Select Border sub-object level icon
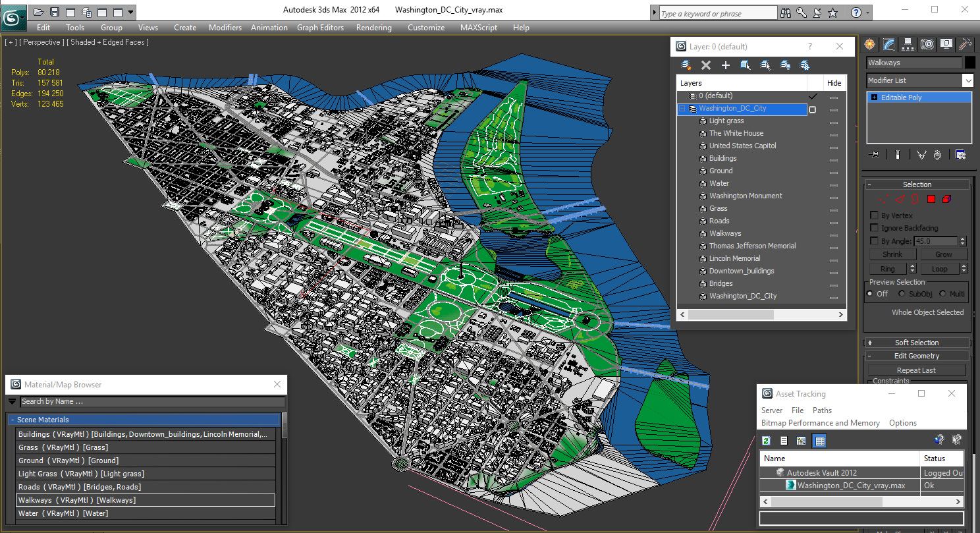The height and width of the screenshot is (533, 980). pos(915,199)
